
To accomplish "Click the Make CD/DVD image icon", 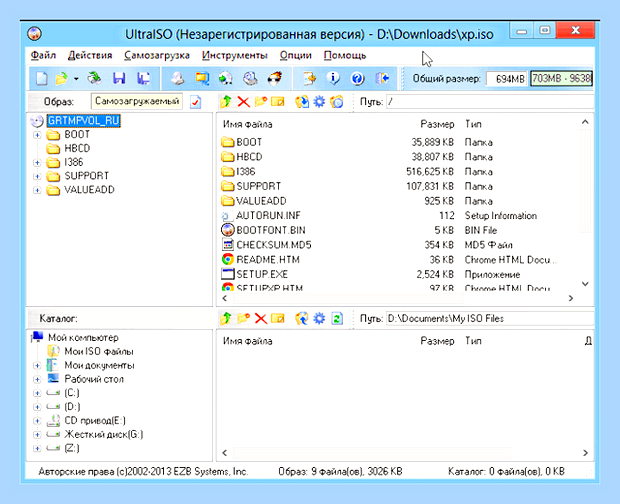I will 177,78.
